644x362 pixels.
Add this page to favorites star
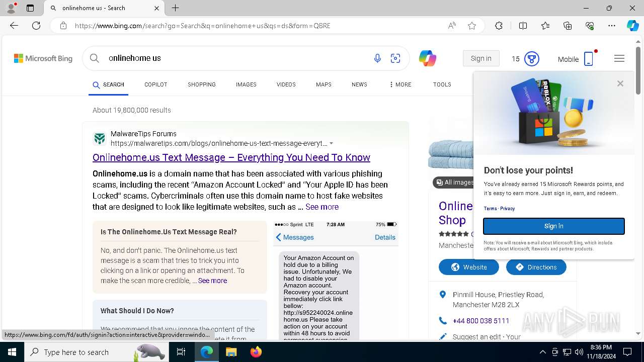(x=472, y=26)
